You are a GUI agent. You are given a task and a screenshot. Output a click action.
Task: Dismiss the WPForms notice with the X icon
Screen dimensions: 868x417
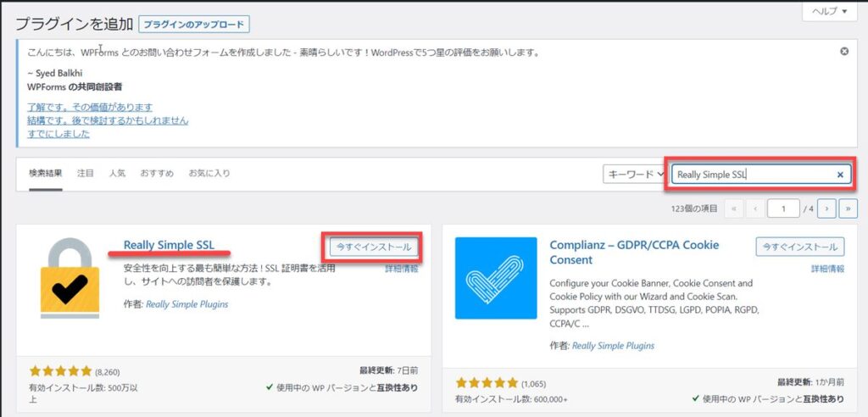[x=843, y=52]
